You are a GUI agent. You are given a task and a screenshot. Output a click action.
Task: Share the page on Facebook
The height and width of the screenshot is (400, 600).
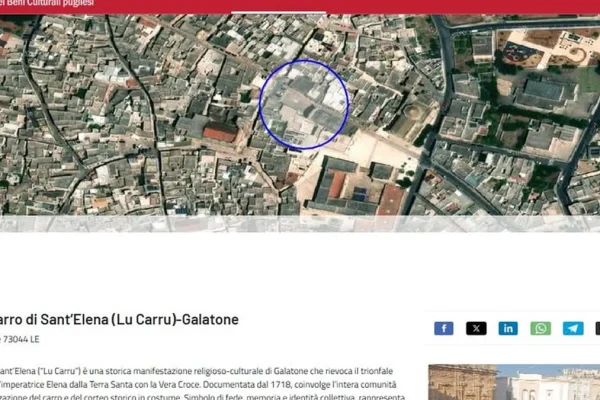tap(443, 328)
